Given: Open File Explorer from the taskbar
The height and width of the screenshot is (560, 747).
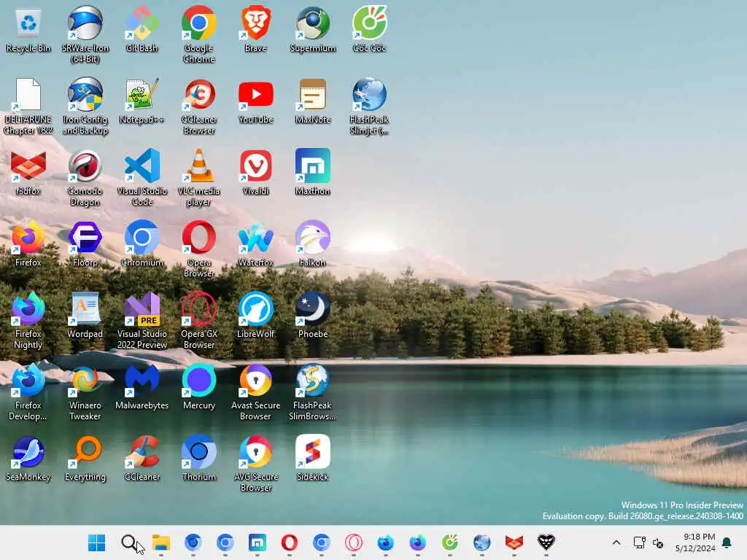Looking at the screenshot, I should [161, 542].
